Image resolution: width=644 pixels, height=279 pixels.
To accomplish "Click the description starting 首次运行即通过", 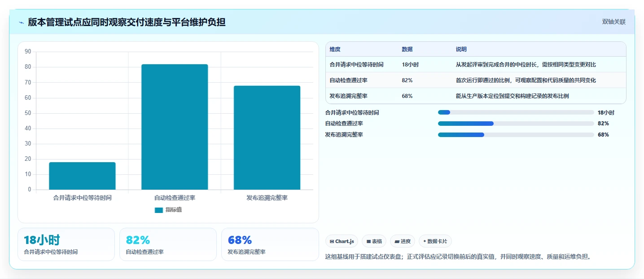I will (x=526, y=80).
